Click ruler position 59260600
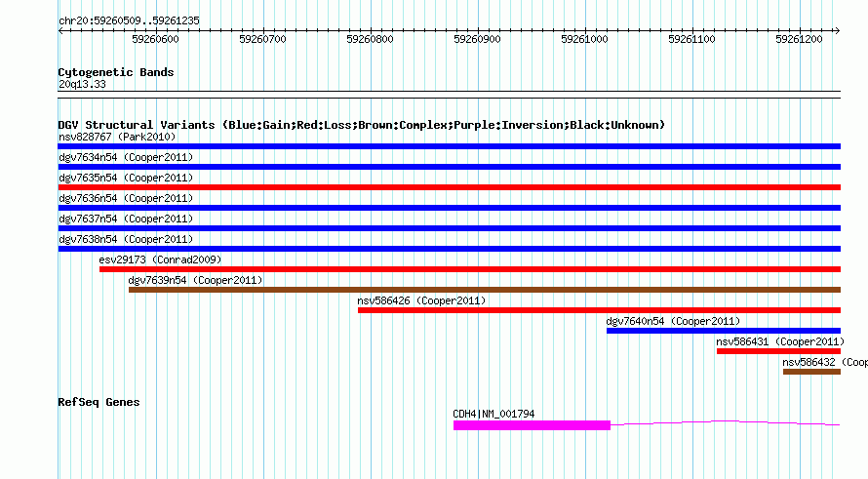This screenshot has width=868, height=479. pyautogui.click(x=155, y=39)
